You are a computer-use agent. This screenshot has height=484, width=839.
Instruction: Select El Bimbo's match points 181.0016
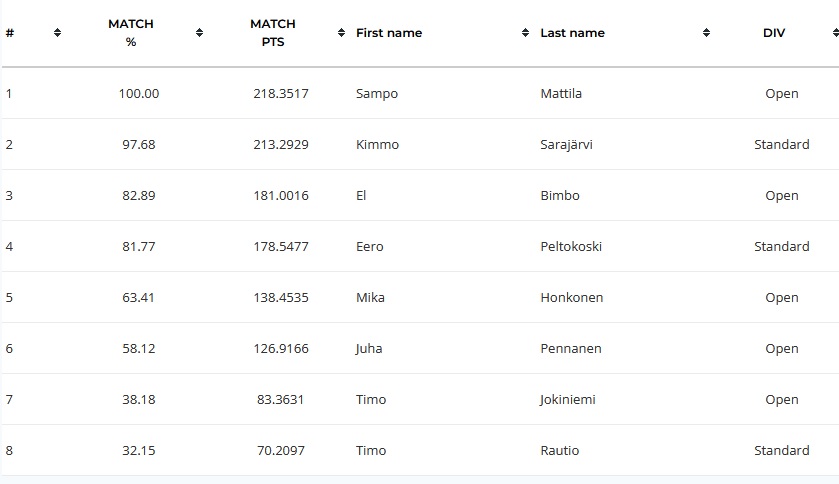coord(281,195)
